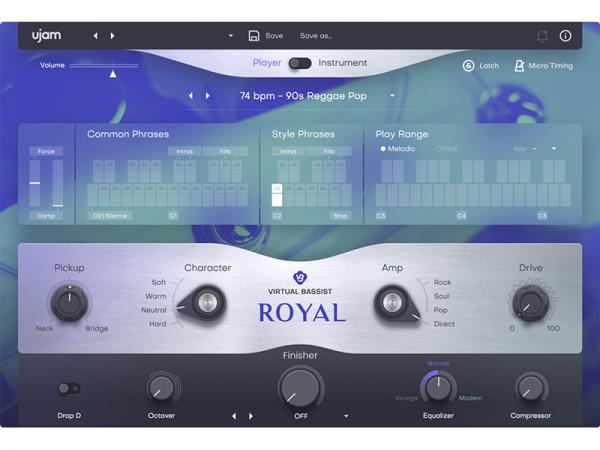Click the large Finisher knob

300,388
